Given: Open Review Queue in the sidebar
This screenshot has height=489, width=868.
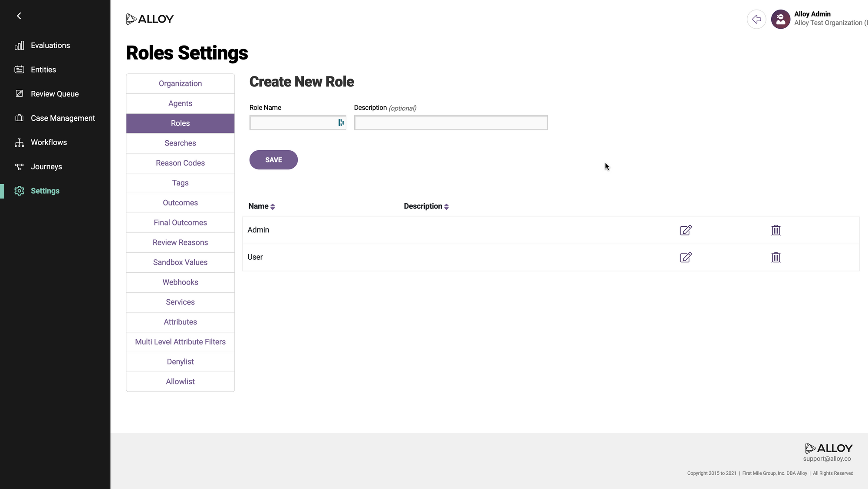Looking at the screenshot, I should point(55,94).
